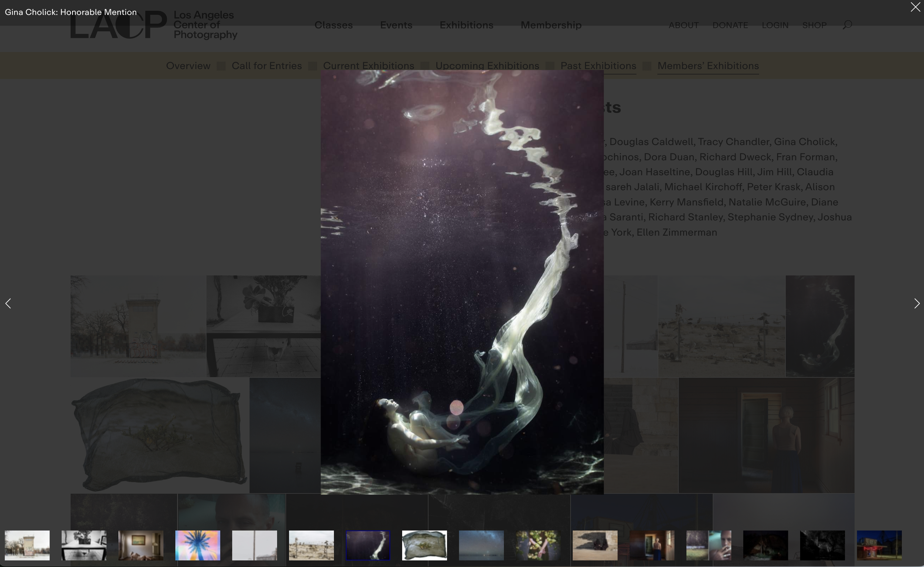Select the snowy watchtower thumbnail
The height and width of the screenshot is (567, 924).
(27, 545)
